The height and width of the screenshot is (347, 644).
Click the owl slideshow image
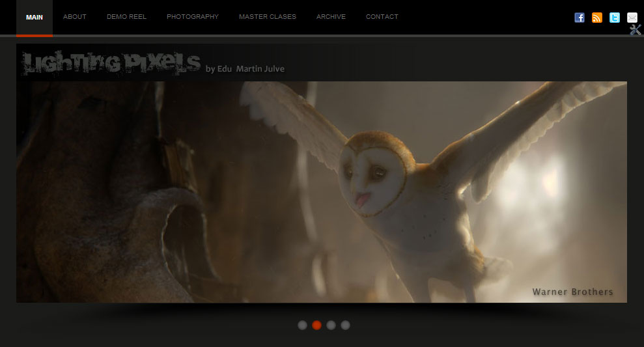322,192
